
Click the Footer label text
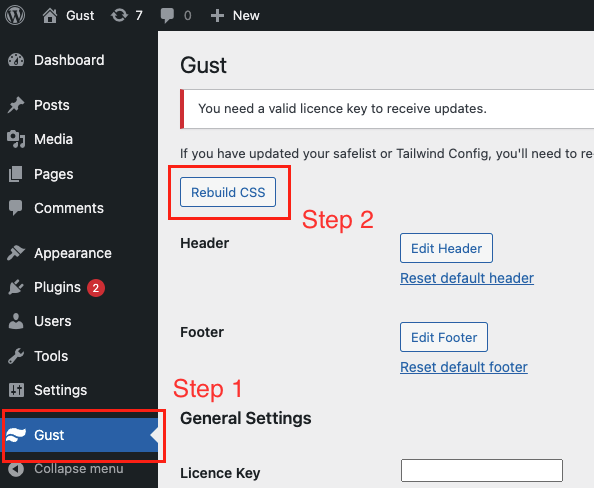click(x=202, y=332)
